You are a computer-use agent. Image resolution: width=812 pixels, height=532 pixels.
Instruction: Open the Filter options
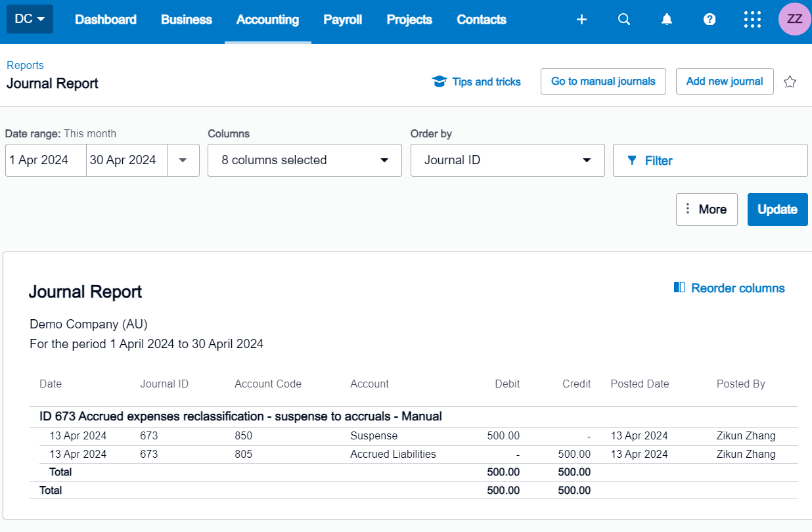[710, 160]
